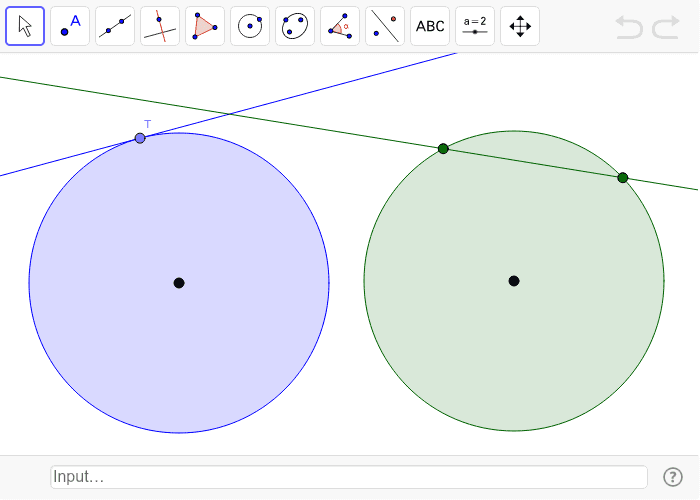
Task: Click the upper-left green intersection point
Action: point(443,149)
